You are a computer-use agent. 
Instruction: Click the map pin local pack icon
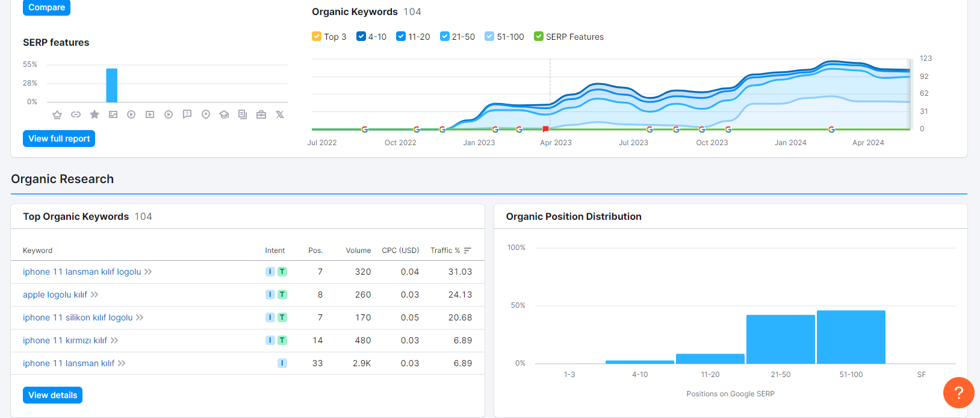[x=206, y=114]
